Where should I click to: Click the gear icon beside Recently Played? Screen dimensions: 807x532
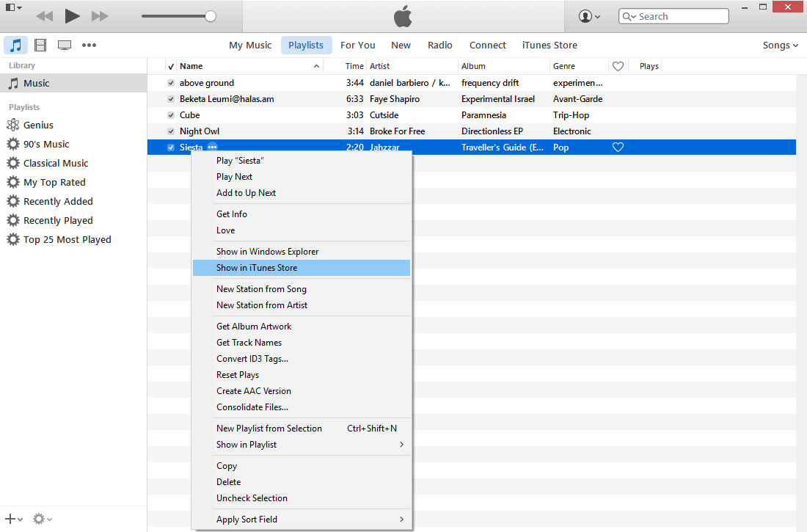[x=13, y=220]
